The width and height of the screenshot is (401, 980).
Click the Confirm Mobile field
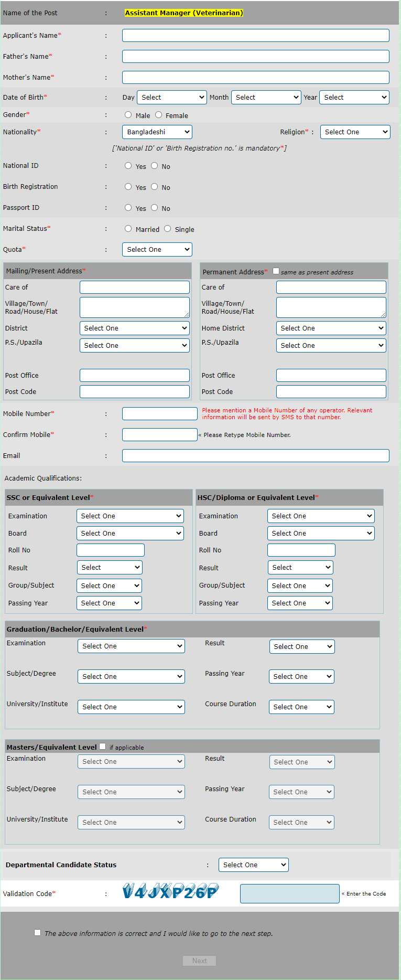point(160,435)
